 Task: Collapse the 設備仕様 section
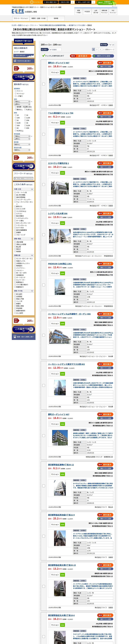coord(24,255)
